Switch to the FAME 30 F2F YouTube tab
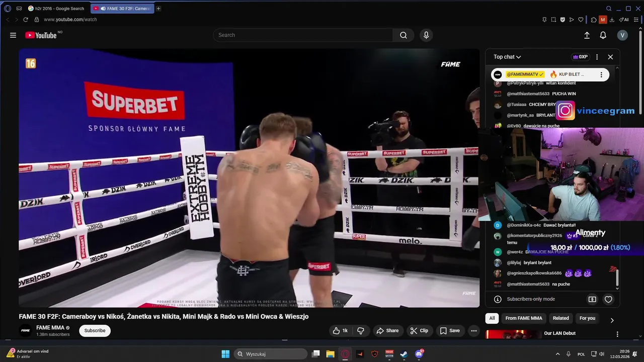Viewport: 644px width, 362px height. 122,9
